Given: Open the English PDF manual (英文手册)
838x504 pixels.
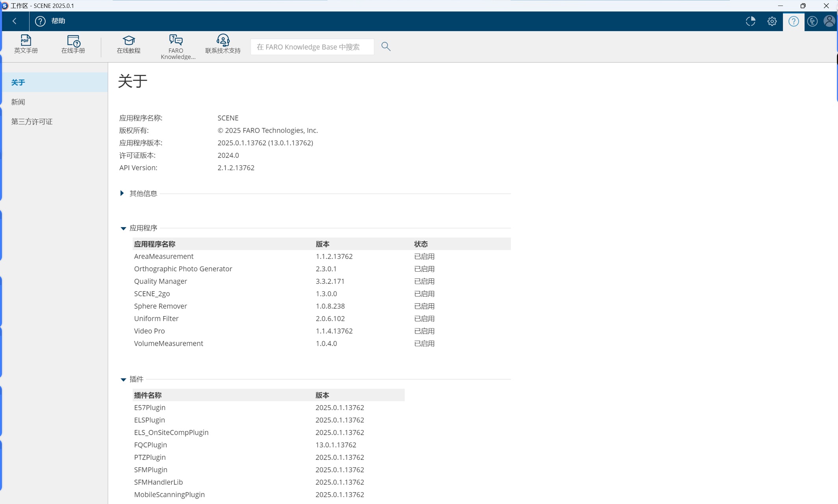Looking at the screenshot, I should (x=26, y=44).
